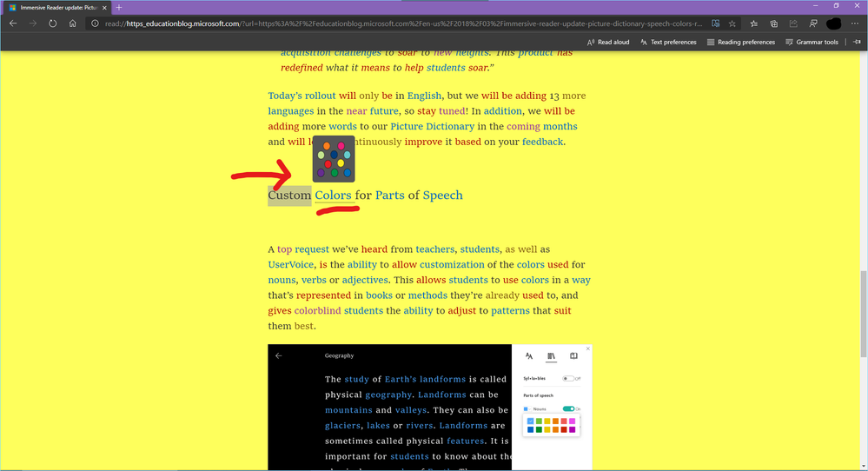Click the word 'coming'
The height and width of the screenshot is (471, 868).
click(x=523, y=127)
